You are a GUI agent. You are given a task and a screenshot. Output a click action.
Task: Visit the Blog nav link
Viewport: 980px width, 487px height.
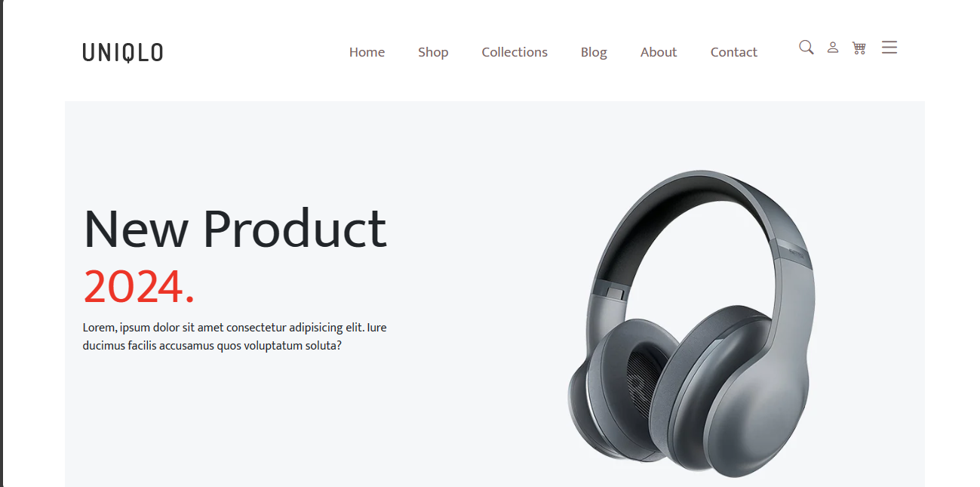tap(594, 52)
